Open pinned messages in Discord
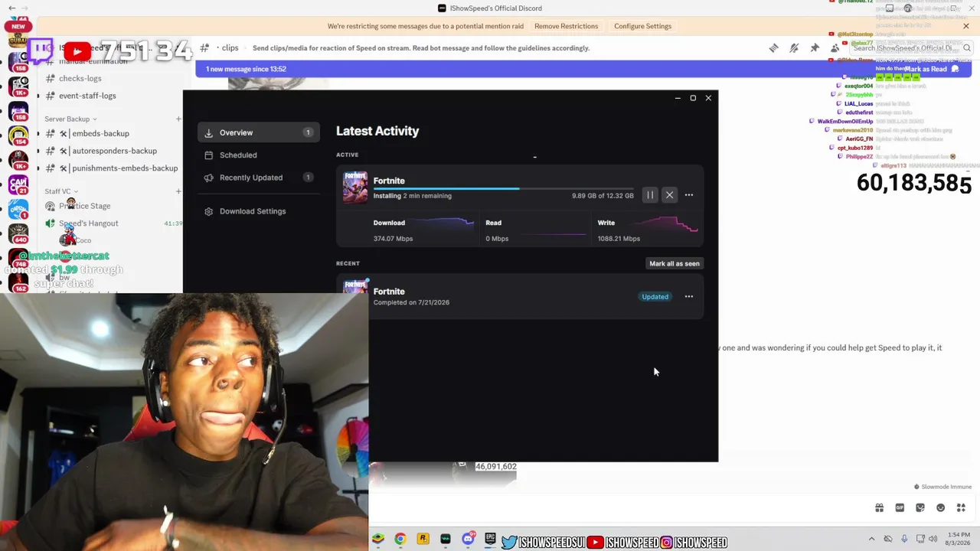 tap(815, 48)
